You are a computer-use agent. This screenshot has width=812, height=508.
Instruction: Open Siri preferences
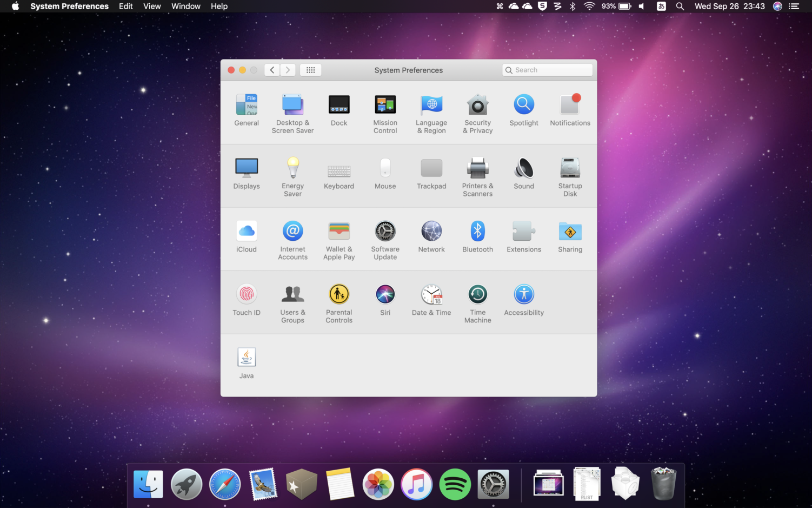coord(385,300)
